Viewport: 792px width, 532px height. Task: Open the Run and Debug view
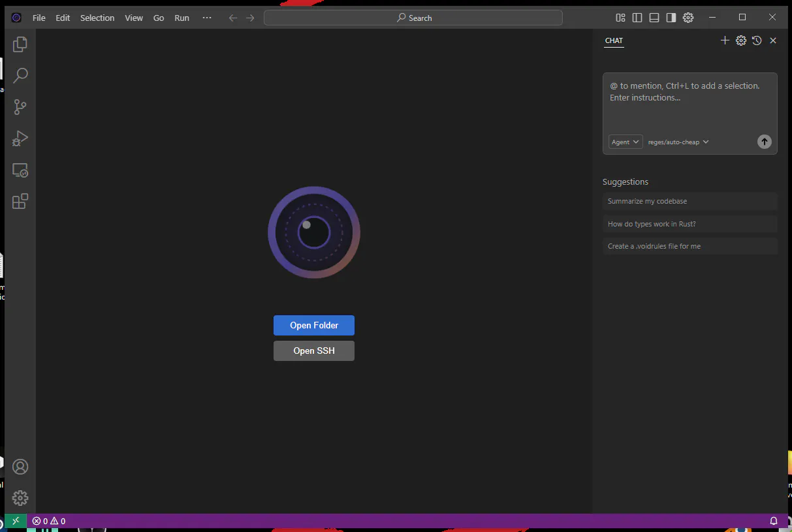click(x=20, y=138)
